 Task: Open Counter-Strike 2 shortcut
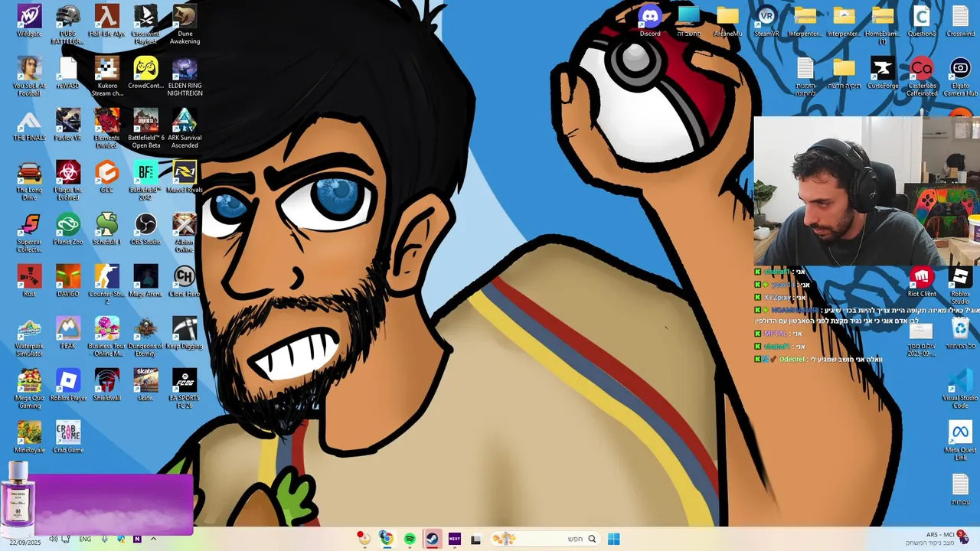click(x=106, y=284)
